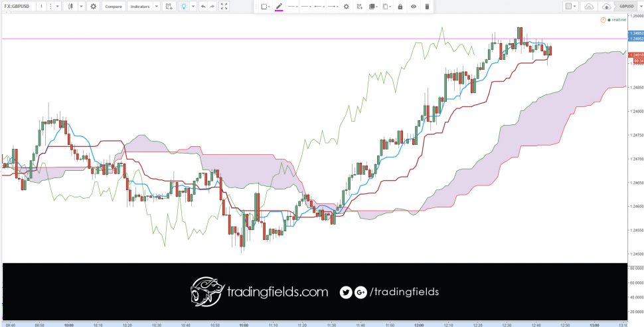Toggle fullscreen mode icon
The height and width of the screenshot is (327, 644).
(x=224, y=6)
